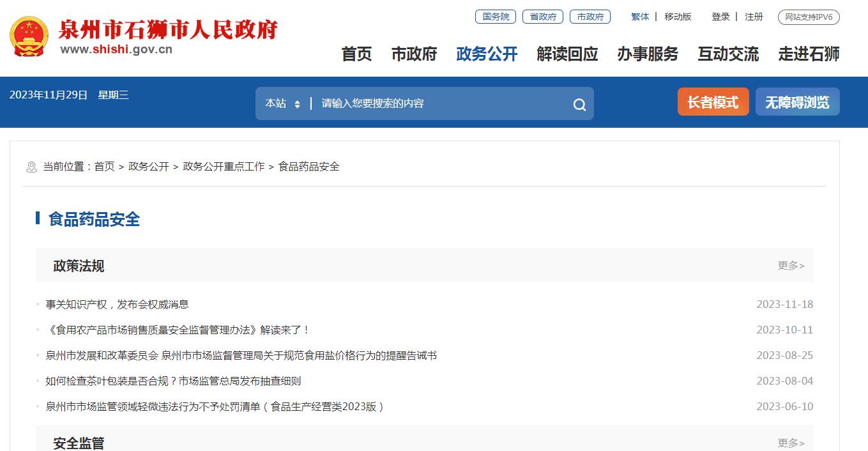Turn on 无障碍浏览 accessibility browsing

(x=797, y=102)
